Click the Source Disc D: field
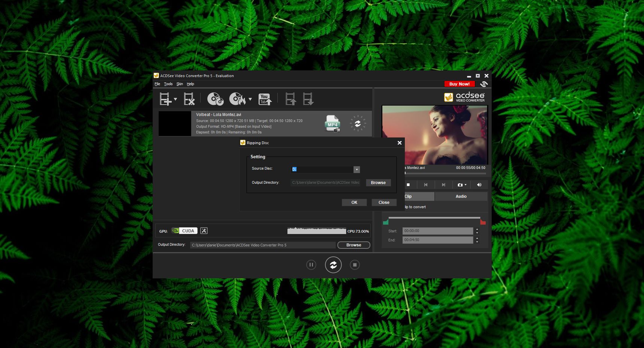Viewport: 644px width, 348px height. (x=322, y=170)
